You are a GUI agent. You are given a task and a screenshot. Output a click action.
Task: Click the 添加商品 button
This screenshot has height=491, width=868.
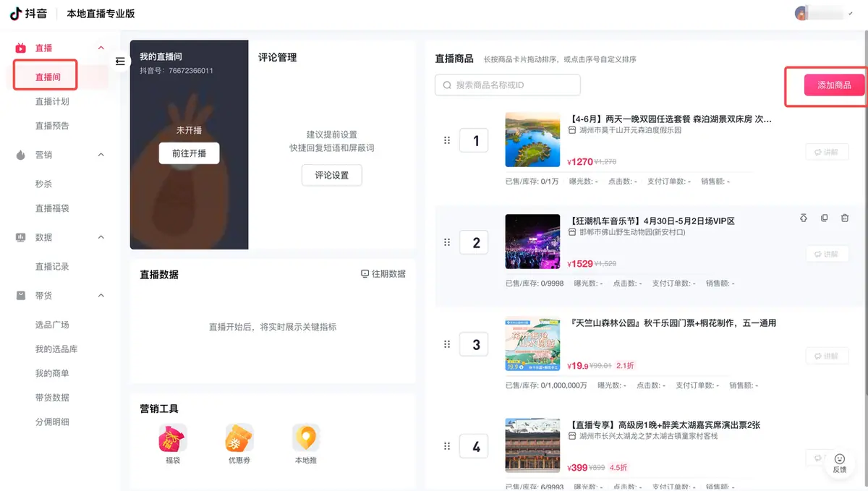(834, 85)
